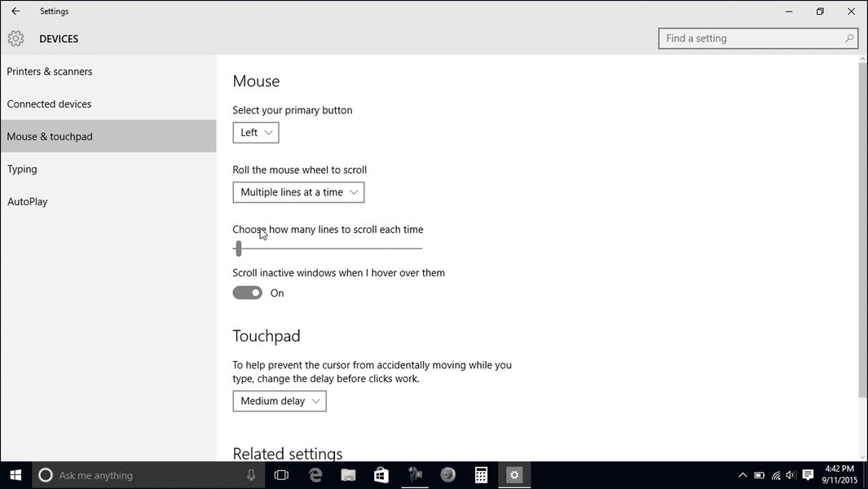Open the Windows Store taskbar icon
Viewport: 868px width, 489px height.
381,474
